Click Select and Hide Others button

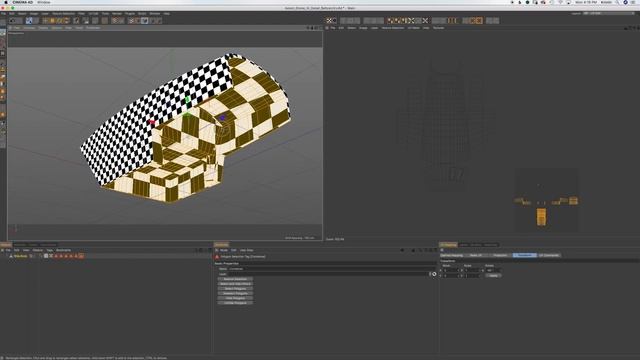pos(235,284)
